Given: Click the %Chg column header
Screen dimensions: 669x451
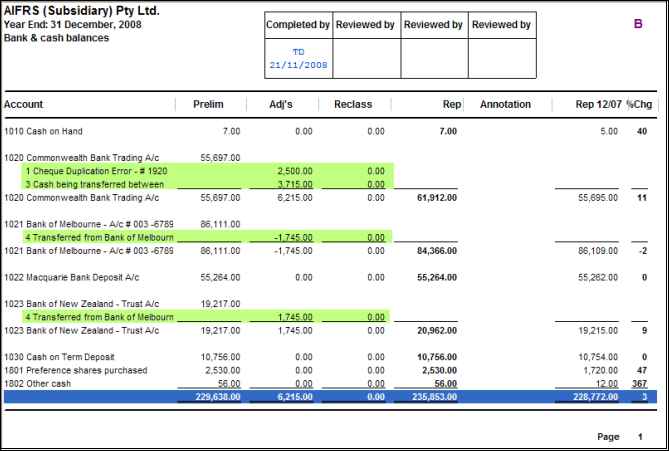Looking at the screenshot, I should (639, 105).
